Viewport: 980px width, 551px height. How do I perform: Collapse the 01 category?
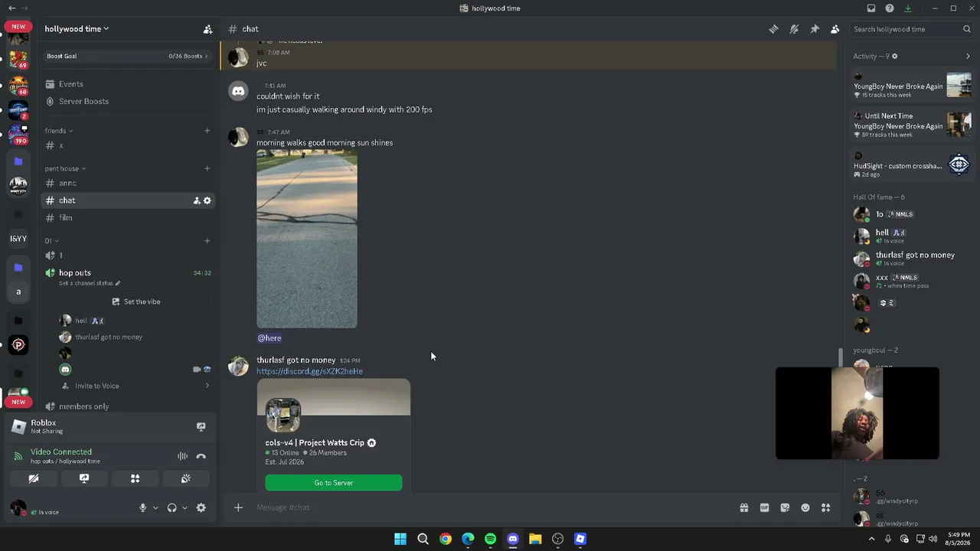point(51,241)
